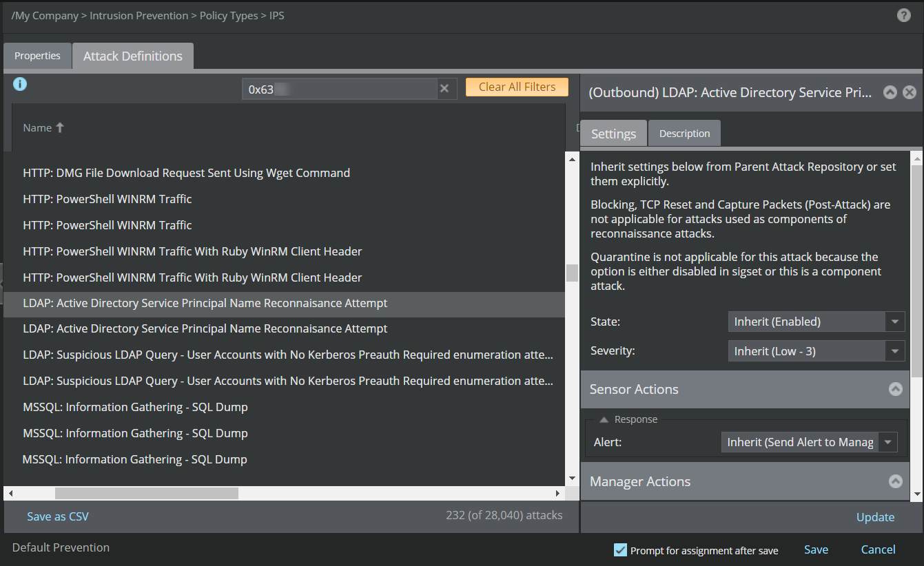Collapse the Manager Actions section
Screen dimensions: 924x566
(895, 481)
